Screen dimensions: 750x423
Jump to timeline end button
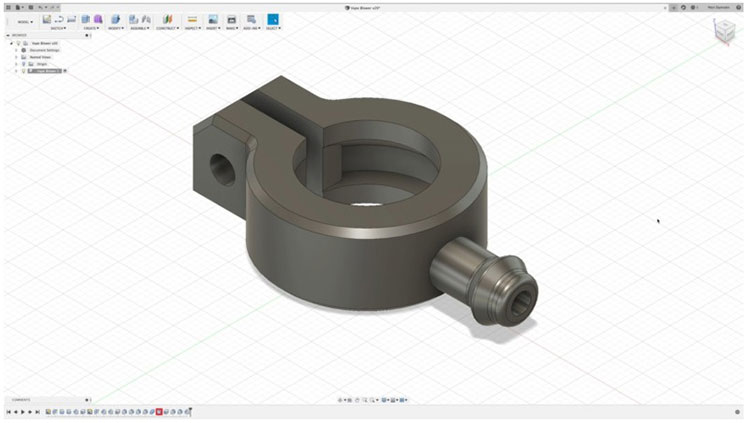[37, 412]
